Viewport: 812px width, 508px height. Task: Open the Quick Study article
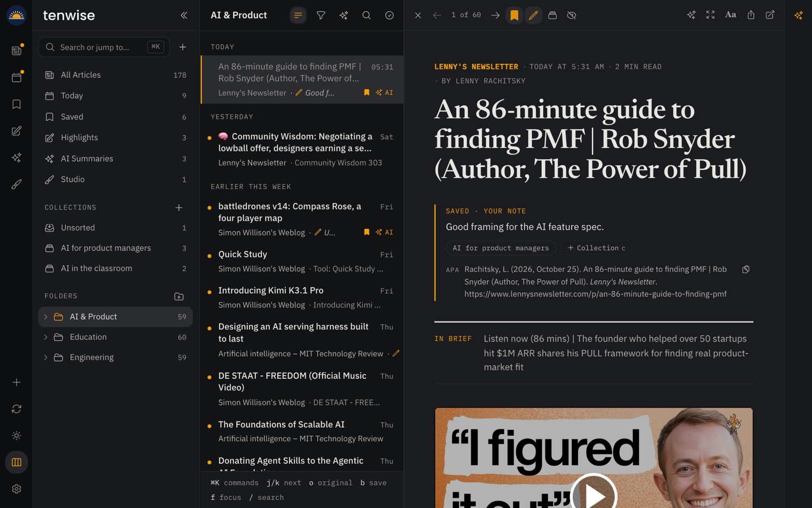coord(302,261)
